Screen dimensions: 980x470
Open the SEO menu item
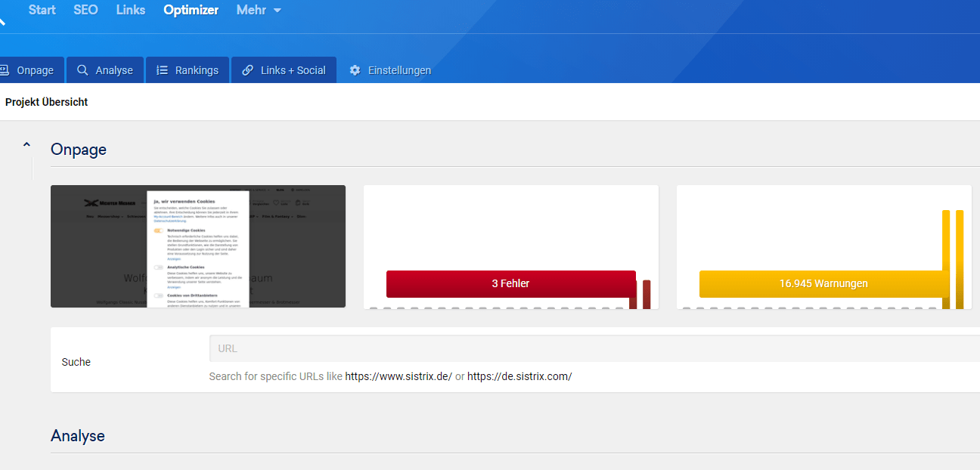tap(85, 11)
